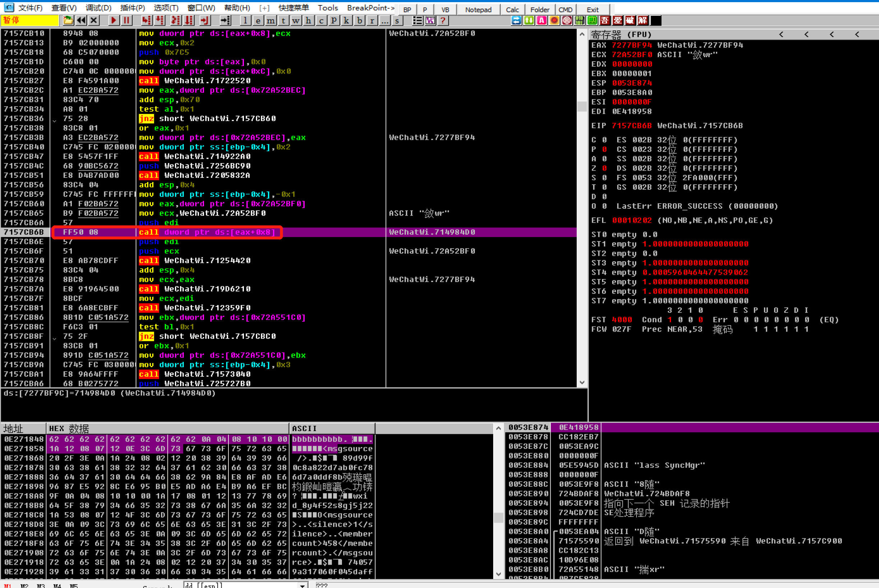Open a file with the folder icon

point(68,20)
